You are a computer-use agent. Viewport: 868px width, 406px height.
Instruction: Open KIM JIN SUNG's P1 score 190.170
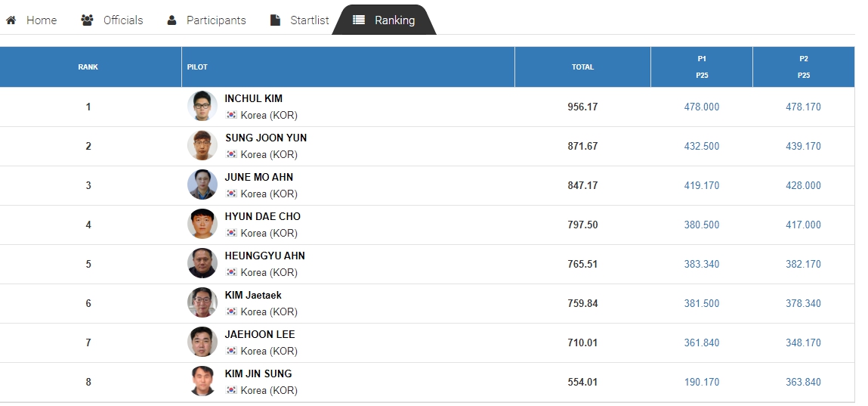(701, 382)
